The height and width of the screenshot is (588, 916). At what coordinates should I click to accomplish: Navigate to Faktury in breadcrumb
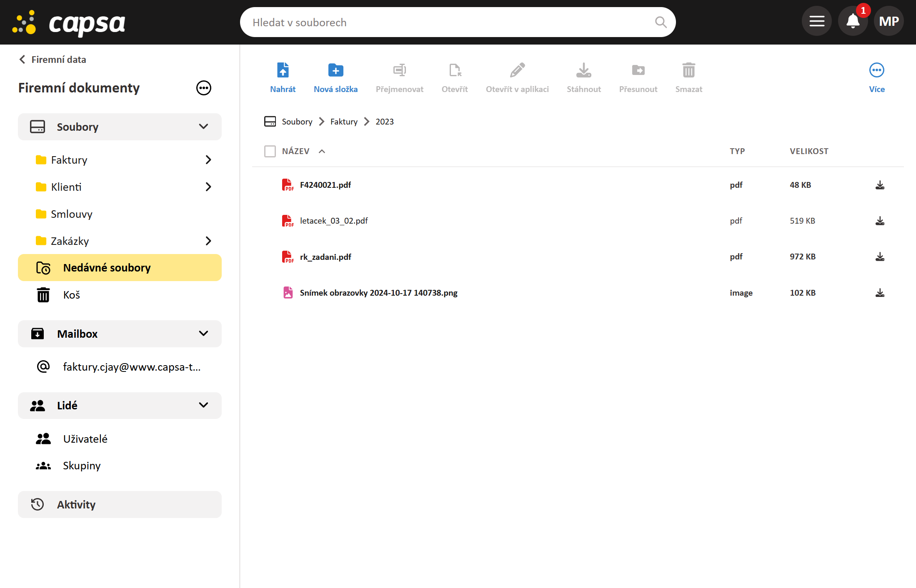coord(344,122)
